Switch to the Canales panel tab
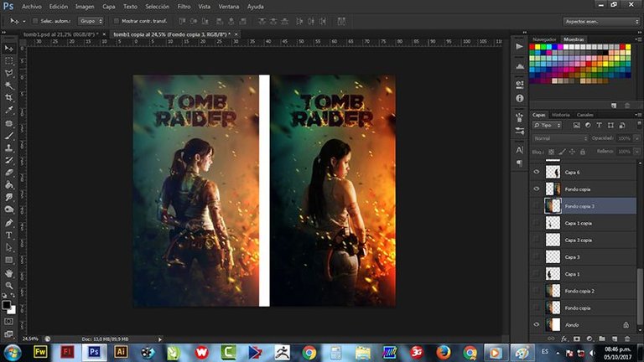Viewport: 644px width, 362px height. pos(584,115)
